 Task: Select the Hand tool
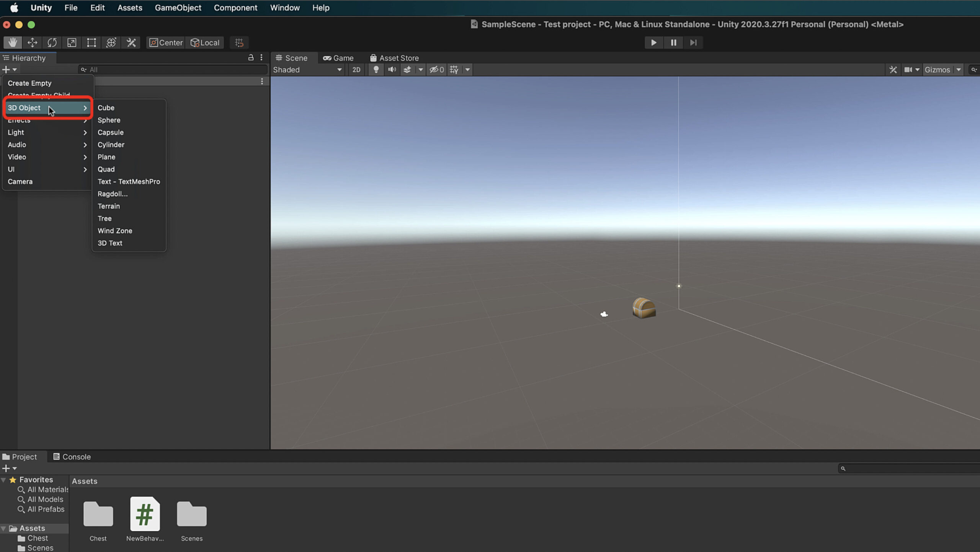13,42
